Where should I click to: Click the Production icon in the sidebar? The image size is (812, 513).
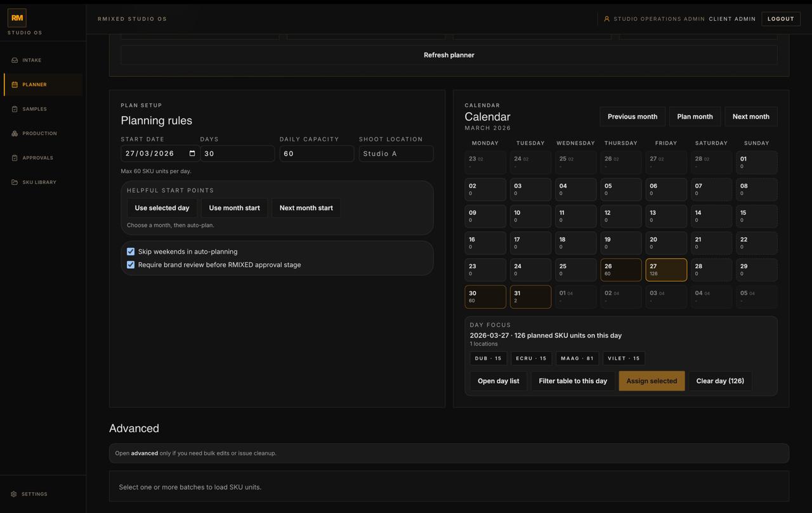tap(14, 133)
